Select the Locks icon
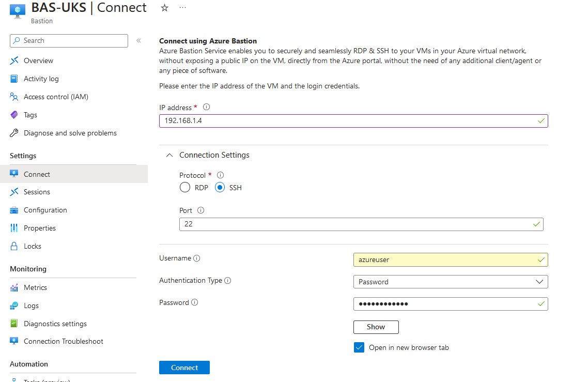Image resolution: width=588 pixels, height=382 pixels. (x=14, y=246)
